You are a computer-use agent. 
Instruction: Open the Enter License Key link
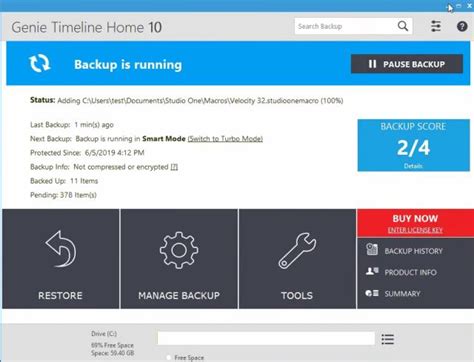click(x=415, y=230)
